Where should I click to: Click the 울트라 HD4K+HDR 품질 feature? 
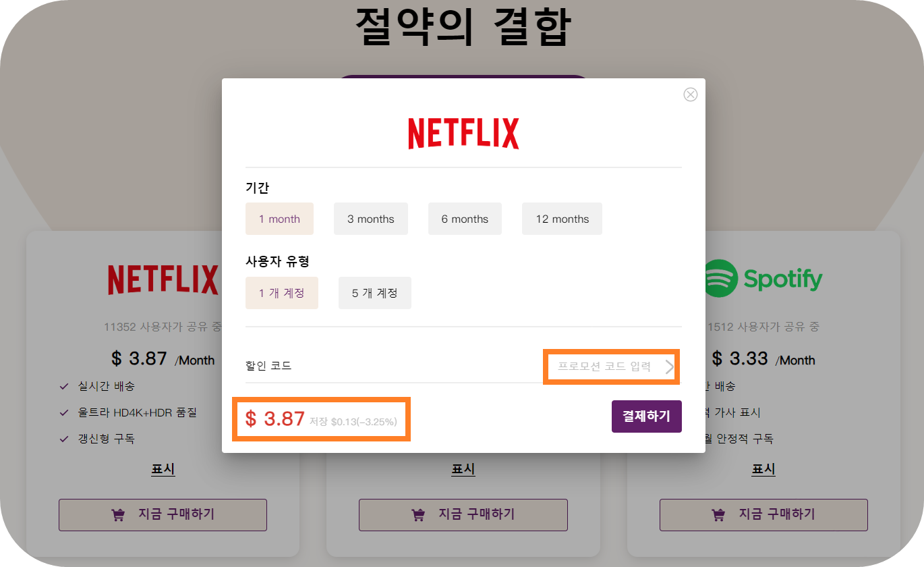(137, 412)
